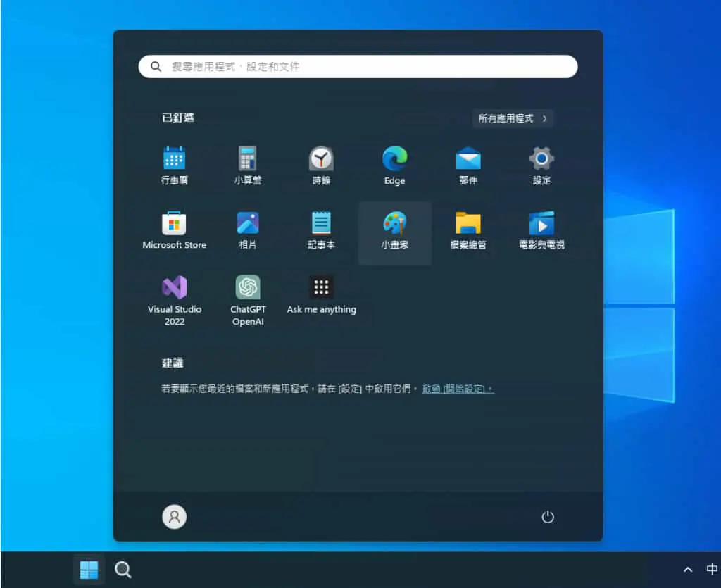Open Movies & TV app
721x588 pixels.
(541, 230)
